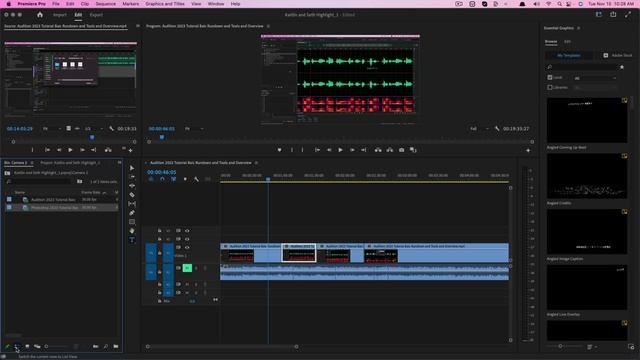The image size is (640, 360).
Task: Open Program monitor settings wrench
Action: (497, 129)
